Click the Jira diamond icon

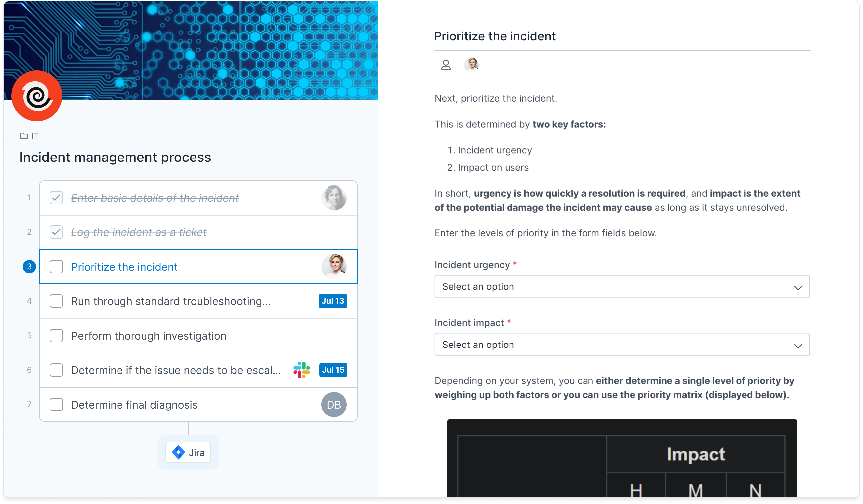pos(179,453)
